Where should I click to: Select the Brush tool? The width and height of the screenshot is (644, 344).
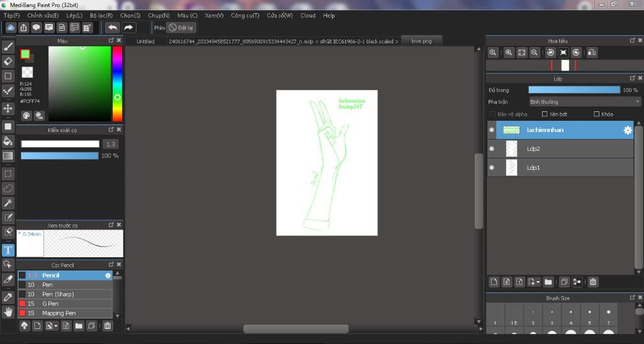(8, 47)
